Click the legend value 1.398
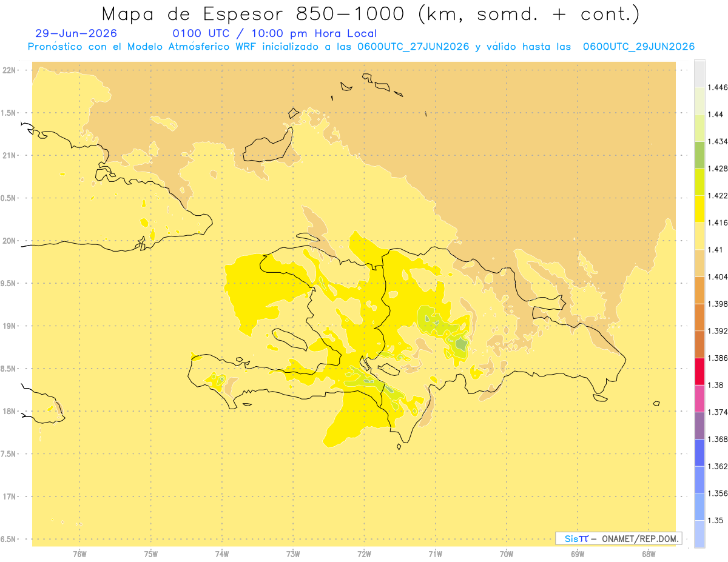The height and width of the screenshot is (562, 728). coord(718,304)
